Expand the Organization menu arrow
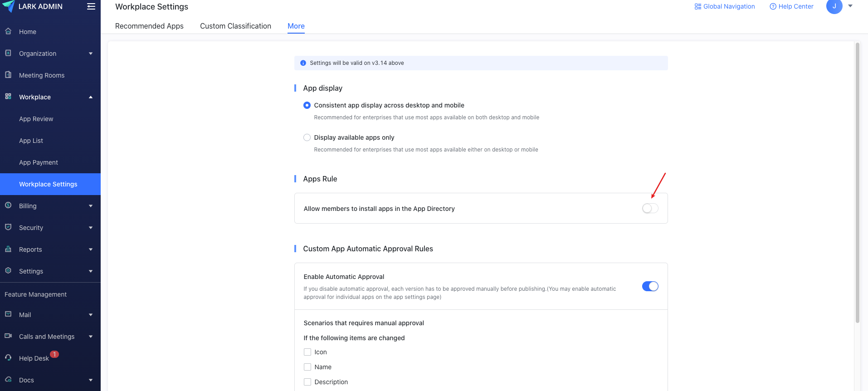This screenshot has height=391, width=868. tap(91, 54)
